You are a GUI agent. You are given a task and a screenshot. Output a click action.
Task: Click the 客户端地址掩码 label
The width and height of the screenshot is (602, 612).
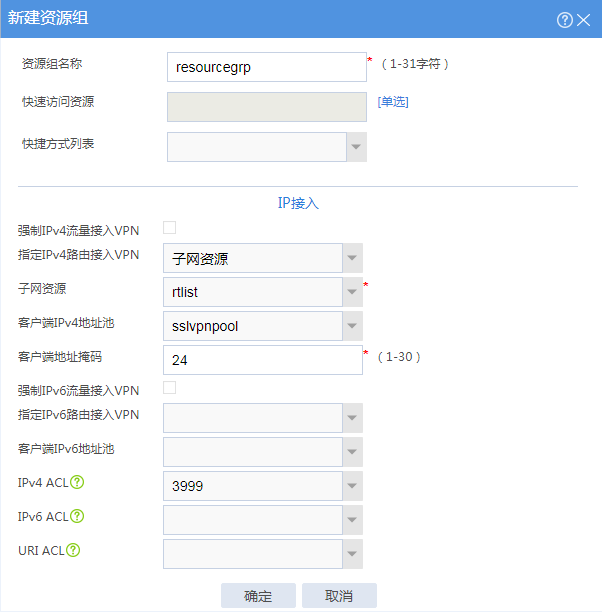click(60, 357)
